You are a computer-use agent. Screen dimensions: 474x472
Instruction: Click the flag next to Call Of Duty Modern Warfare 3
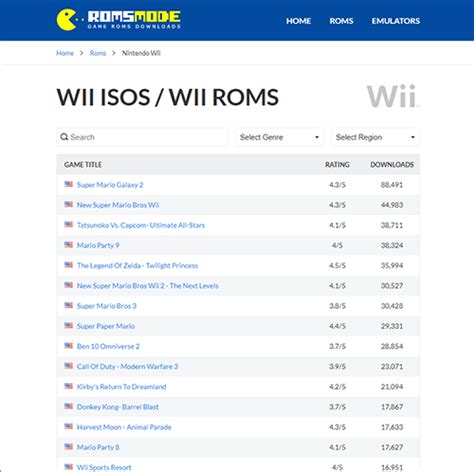coord(69,366)
